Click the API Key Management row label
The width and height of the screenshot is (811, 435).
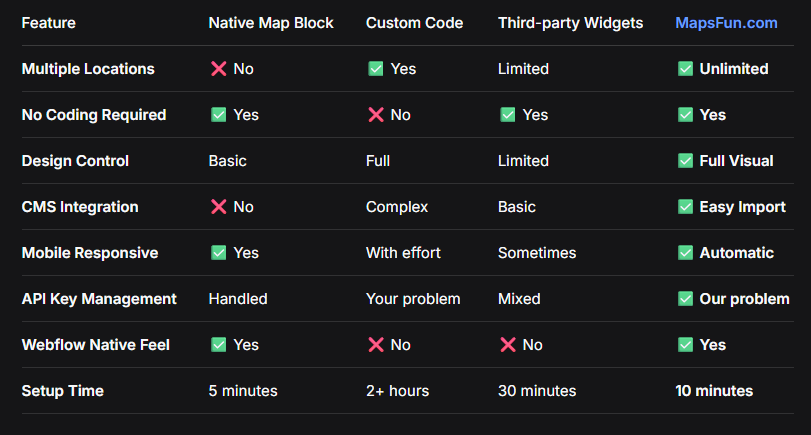99,299
